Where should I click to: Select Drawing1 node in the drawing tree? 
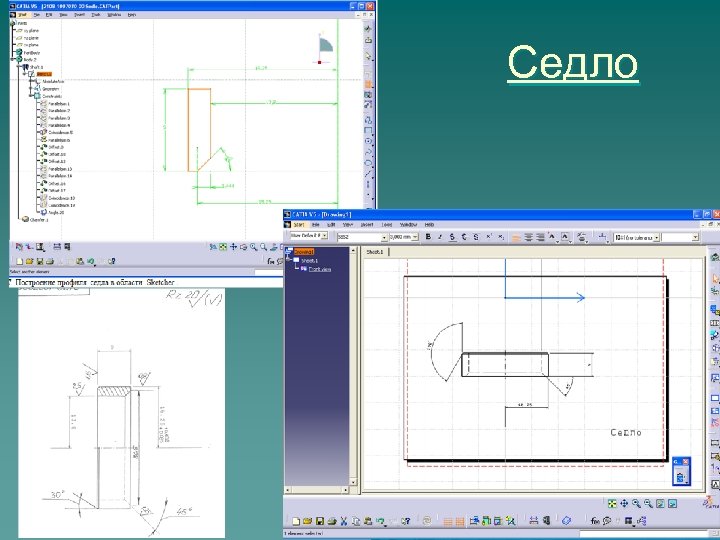coord(304,252)
